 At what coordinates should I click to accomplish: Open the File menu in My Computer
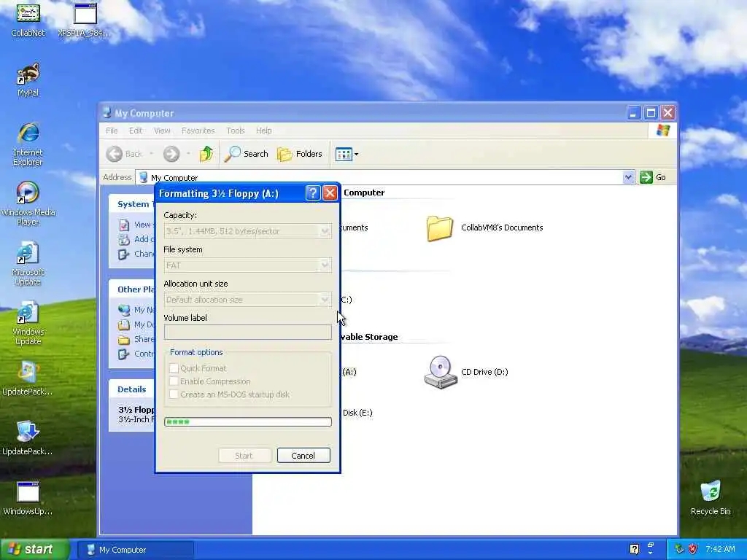point(112,131)
